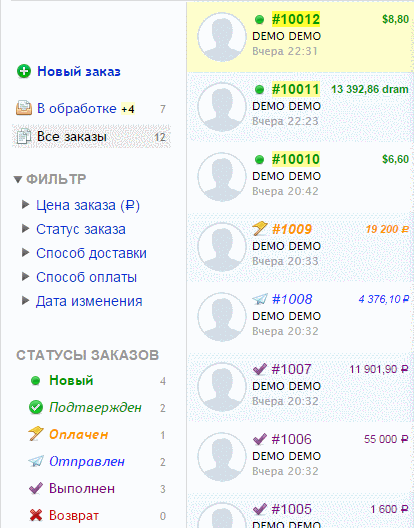Open order #1005
Viewport: 414px width, 528px height.
(291, 509)
